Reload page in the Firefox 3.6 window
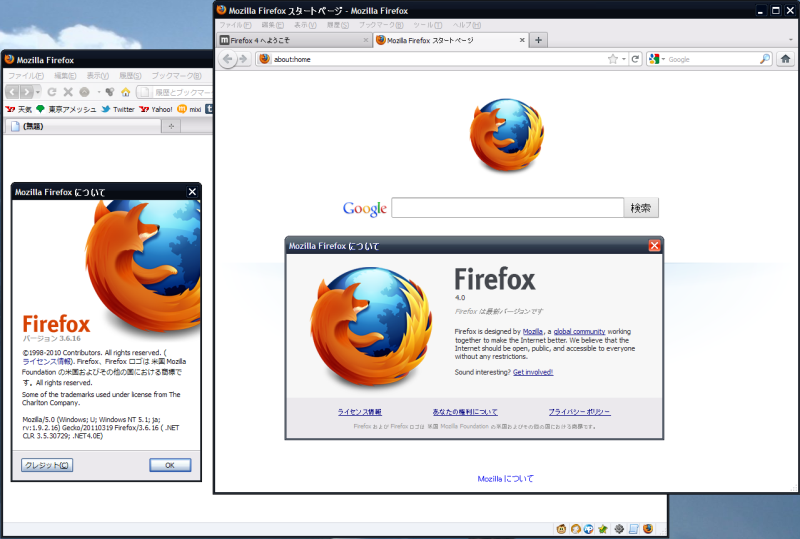Viewport: 800px width, 539px height. click(52, 92)
